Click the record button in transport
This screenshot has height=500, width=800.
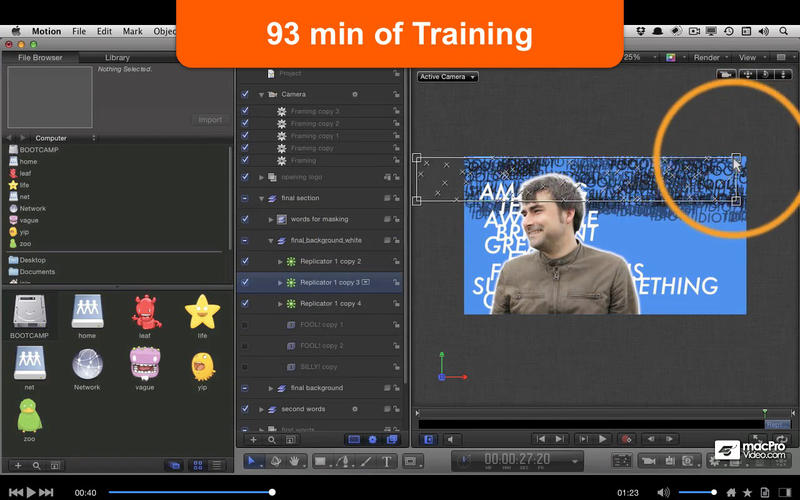[x=627, y=438]
